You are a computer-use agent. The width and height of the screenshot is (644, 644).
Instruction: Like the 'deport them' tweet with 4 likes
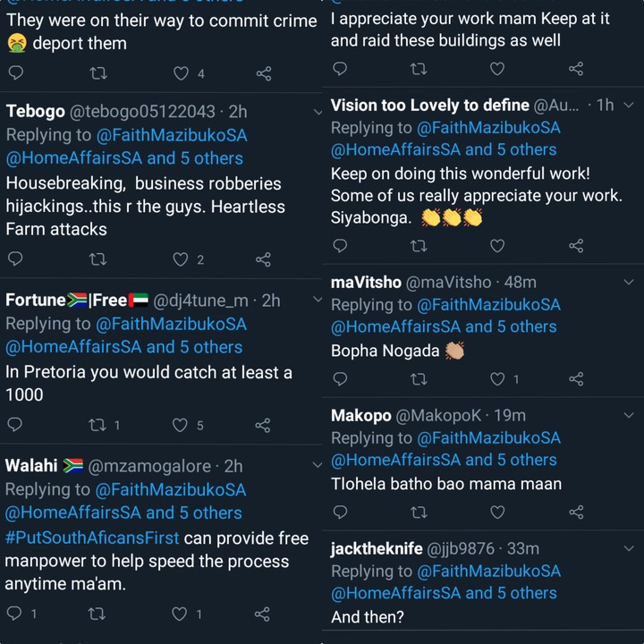coord(181,73)
